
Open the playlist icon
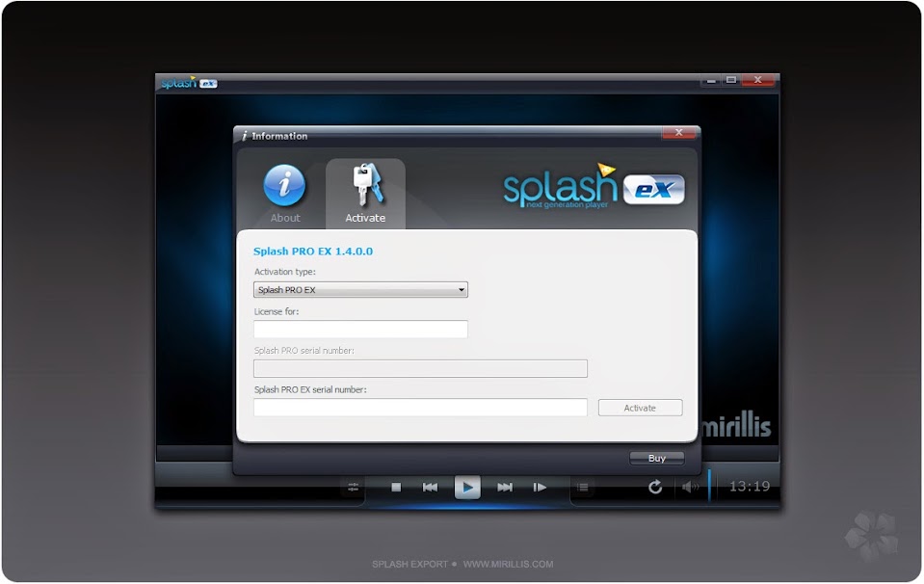(582, 488)
